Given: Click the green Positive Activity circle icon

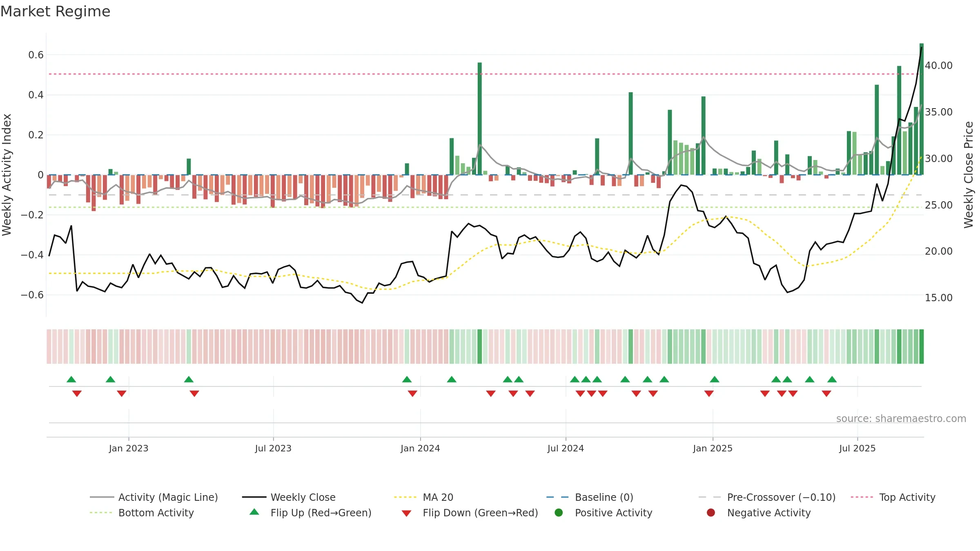Looking at the screenshot, I should pyautogui.click(x=559, y=513).
